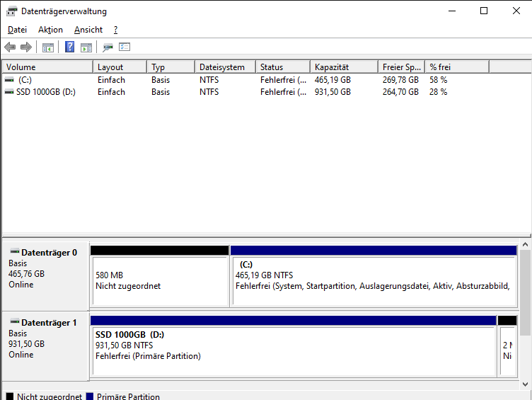Sort by the Volume column header
This screenshot has height=400, width=532.
(x=47, y=67)
